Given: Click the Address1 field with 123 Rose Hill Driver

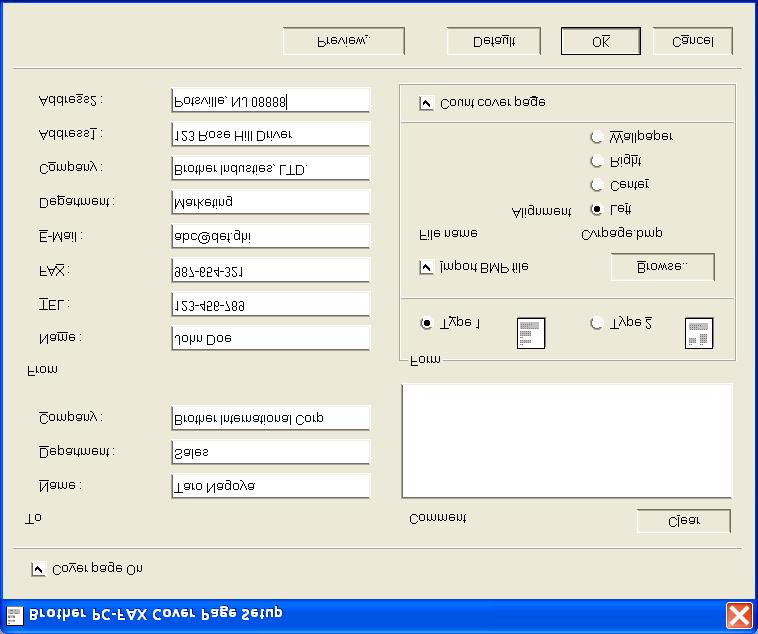Looking at the screenshot, I should click(271, 134).
